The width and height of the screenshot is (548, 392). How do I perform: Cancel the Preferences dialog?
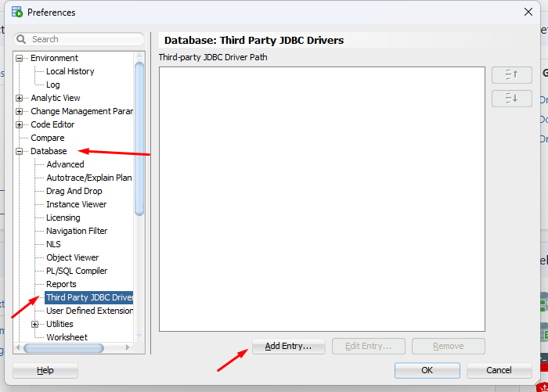point(499,370)
